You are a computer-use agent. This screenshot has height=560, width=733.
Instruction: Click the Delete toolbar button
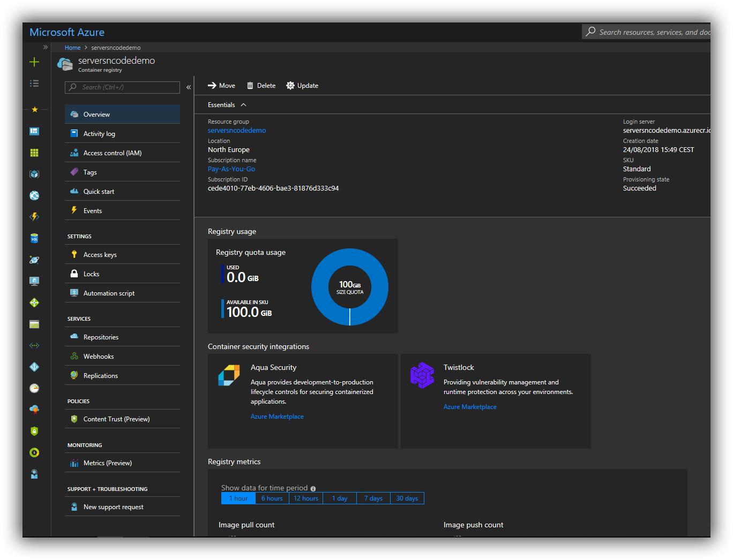261,86
